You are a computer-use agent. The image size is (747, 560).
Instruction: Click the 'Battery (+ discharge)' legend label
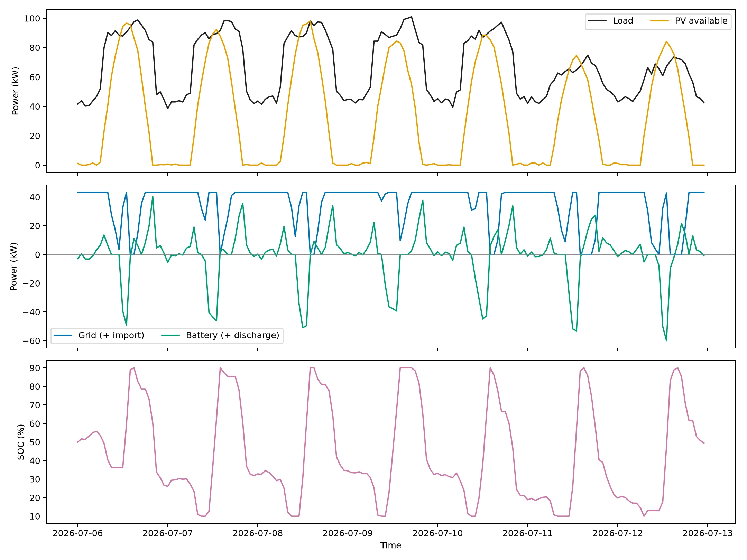pyautogui.click(x=232, y=336)
